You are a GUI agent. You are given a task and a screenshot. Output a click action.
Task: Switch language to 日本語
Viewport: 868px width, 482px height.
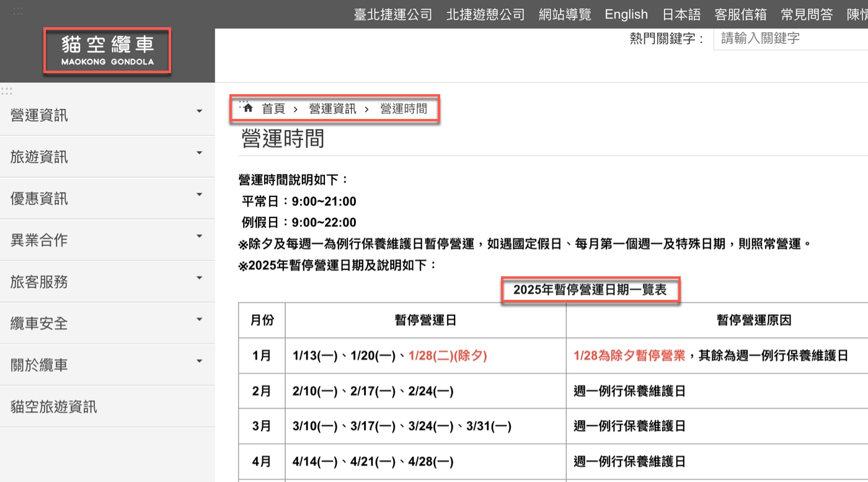(x=681, y=14)
